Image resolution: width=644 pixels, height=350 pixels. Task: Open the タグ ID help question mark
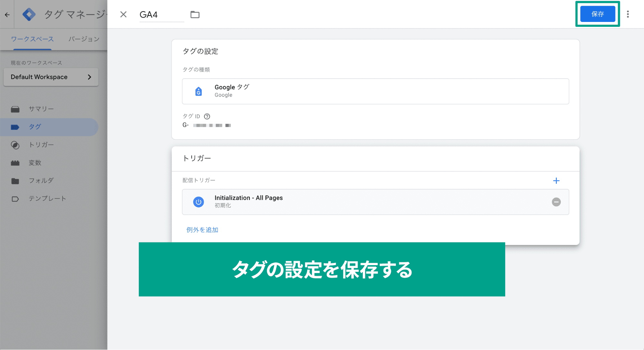click(207, 116)
